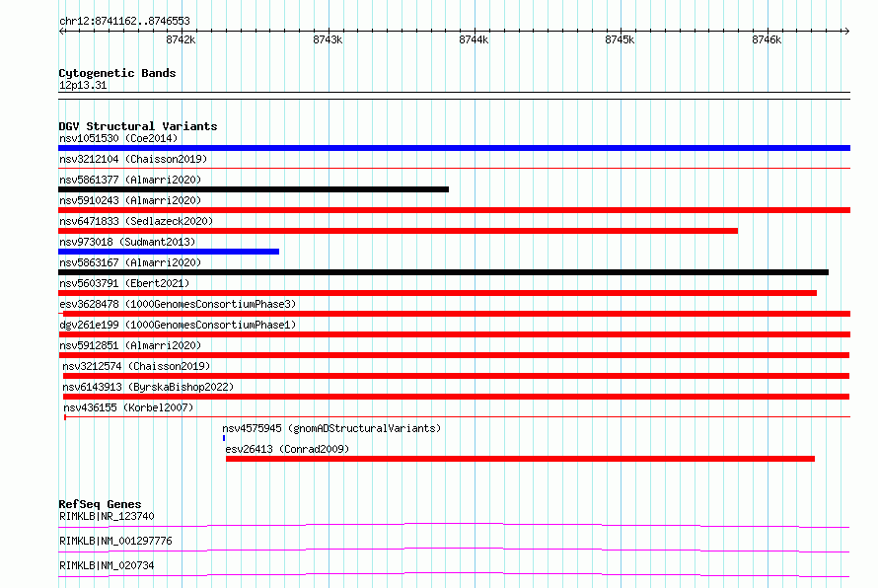Click the nsv5603791 red variant bar
The height and width of the screenshot is (588, 878).
(x=437, y=293)
